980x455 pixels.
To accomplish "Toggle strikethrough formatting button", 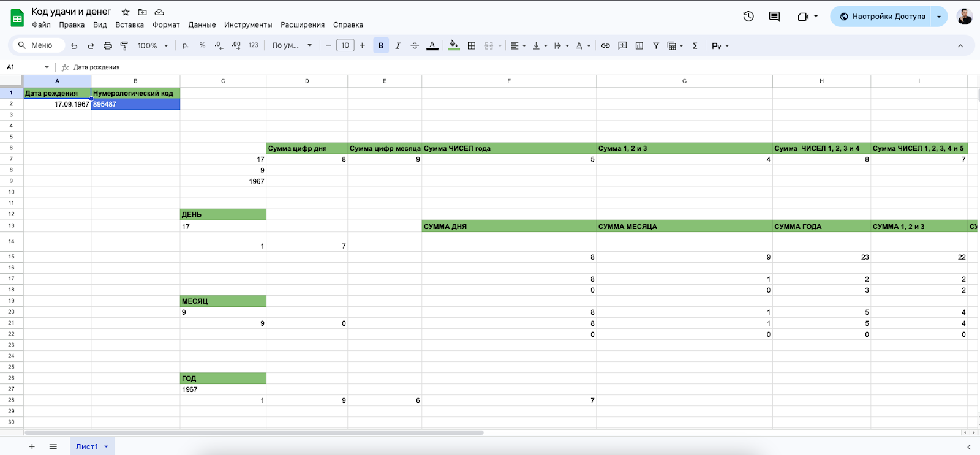I will pos(415,46).
